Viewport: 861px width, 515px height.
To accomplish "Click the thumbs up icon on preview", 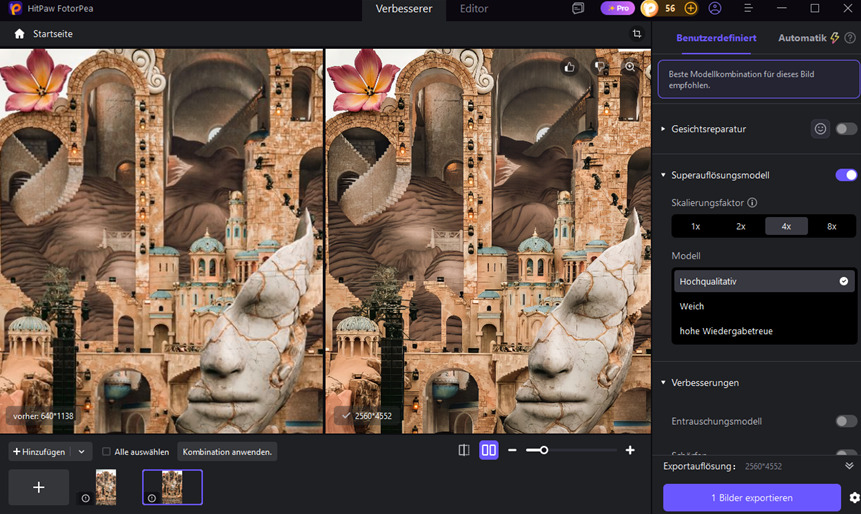I will (569, 67).
